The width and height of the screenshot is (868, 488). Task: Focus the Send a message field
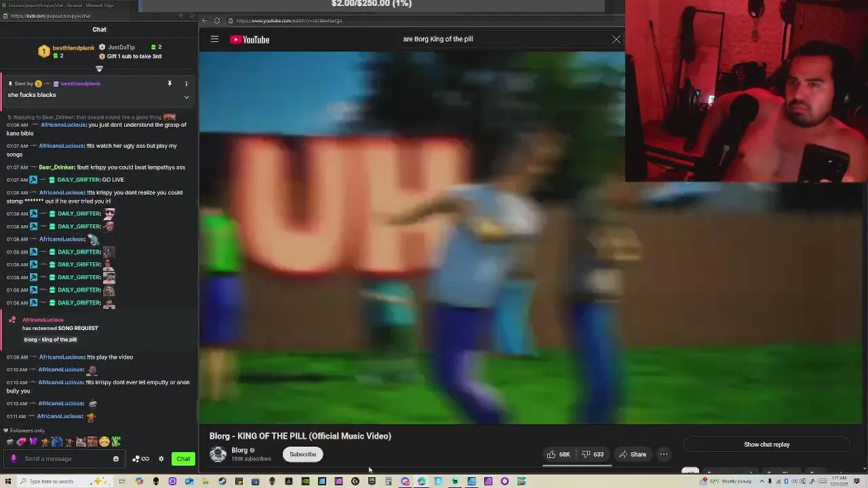tap(66, 459)
